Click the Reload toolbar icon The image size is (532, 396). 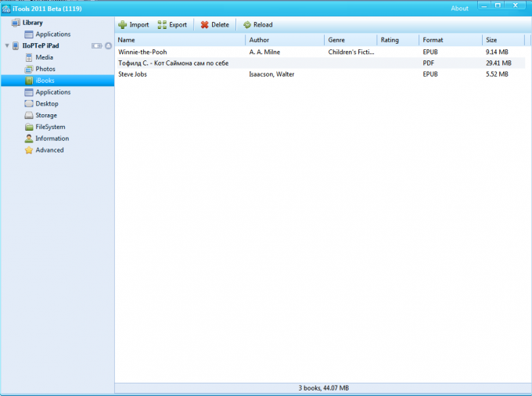point(246,25)
